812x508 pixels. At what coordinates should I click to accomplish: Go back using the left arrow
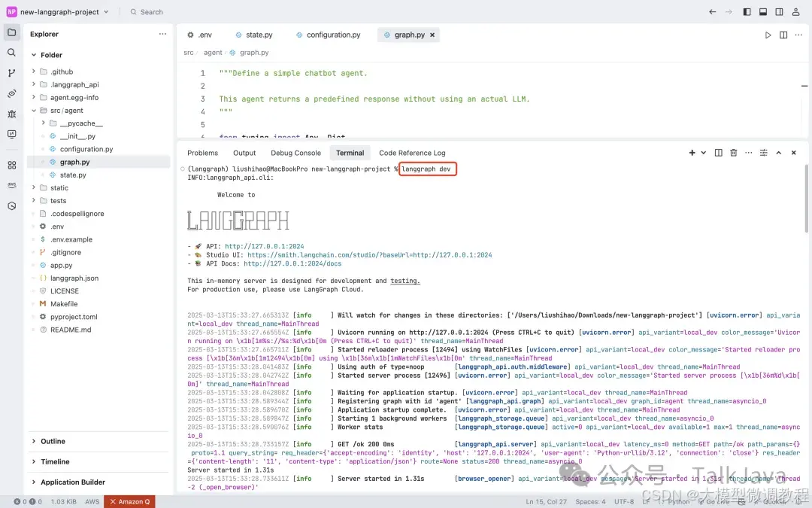[x=713, y=11]
